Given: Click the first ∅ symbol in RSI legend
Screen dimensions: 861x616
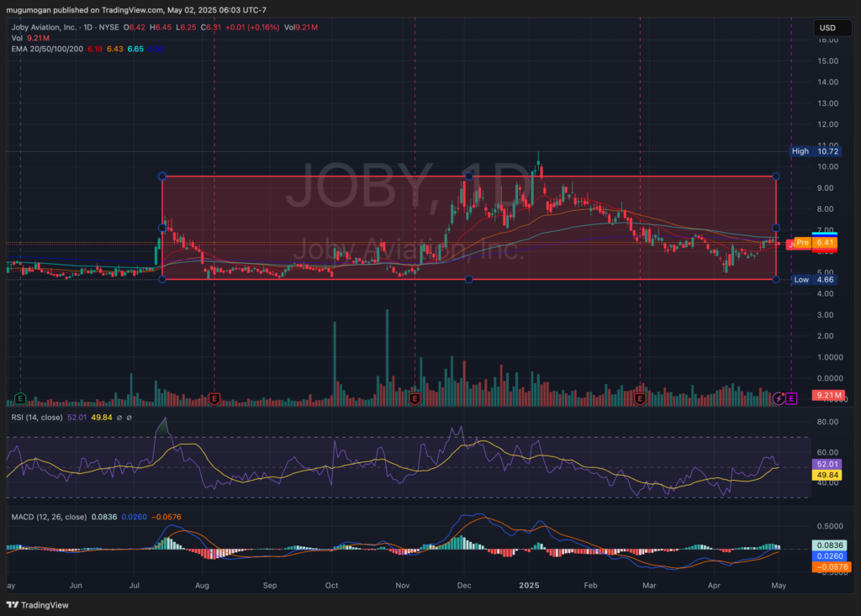Looking at the screenshot, I should point(119,418).
